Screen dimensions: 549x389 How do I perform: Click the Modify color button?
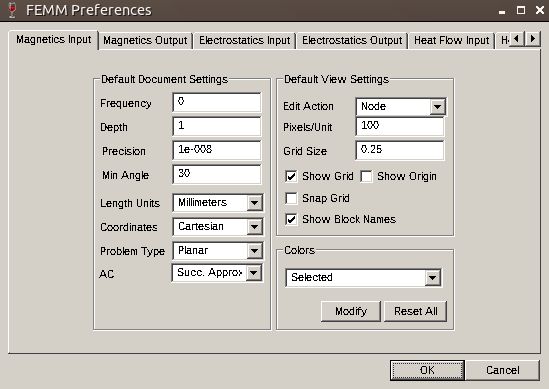click(x=350, y=311)
